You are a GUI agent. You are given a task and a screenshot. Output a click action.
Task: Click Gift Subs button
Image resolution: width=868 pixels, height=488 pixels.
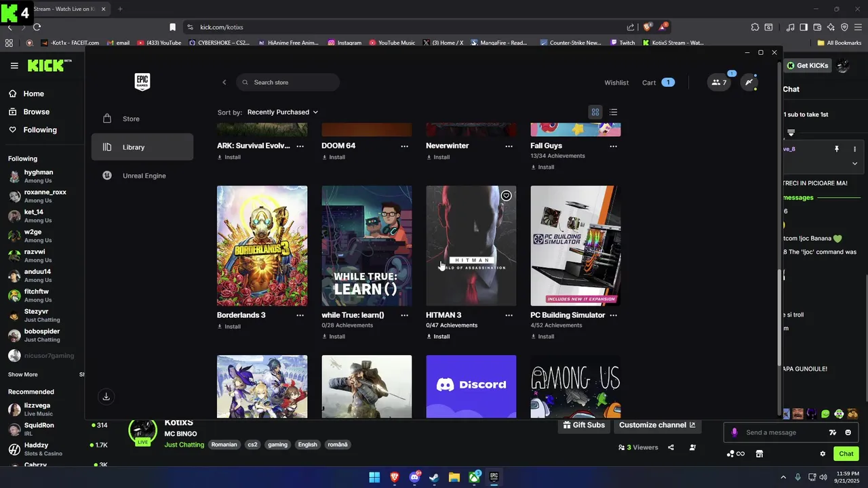[x=583, y=425]
